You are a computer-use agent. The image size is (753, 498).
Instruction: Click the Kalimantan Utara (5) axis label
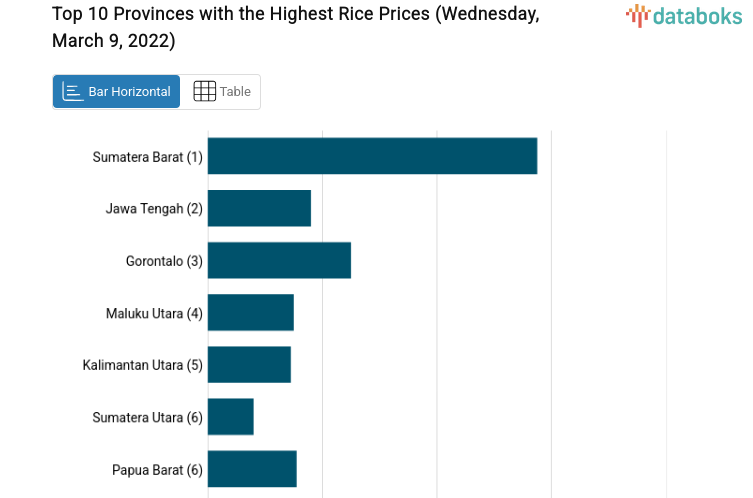142,365
